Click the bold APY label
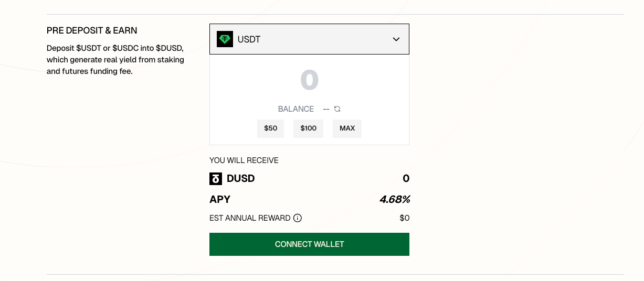 [220, 199]
